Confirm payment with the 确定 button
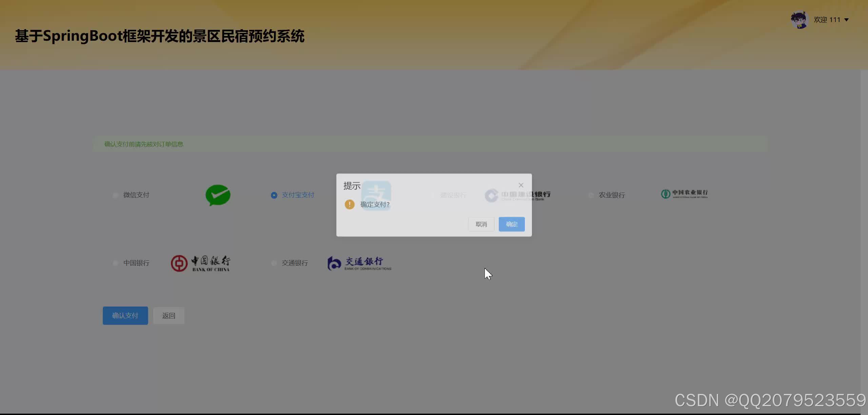This screenshot has height=415, width=868. pyautogui.click(x=512, y=224)
